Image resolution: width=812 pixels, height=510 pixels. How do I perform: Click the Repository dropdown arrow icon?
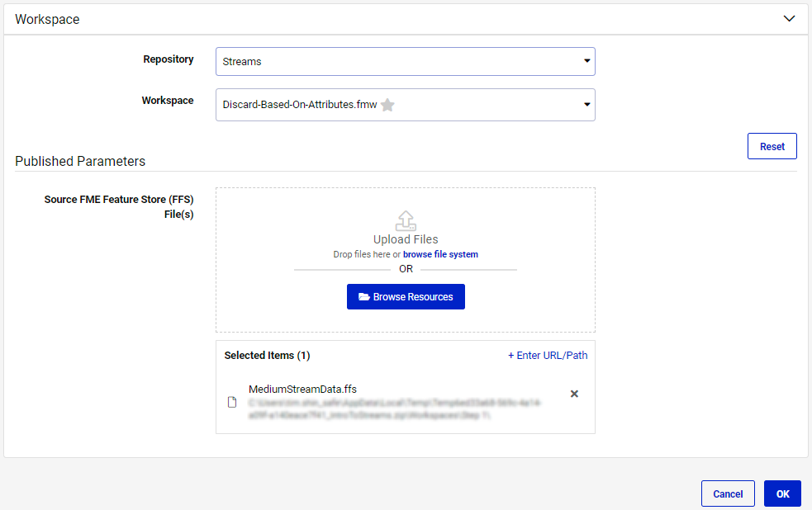click(586, 61)
